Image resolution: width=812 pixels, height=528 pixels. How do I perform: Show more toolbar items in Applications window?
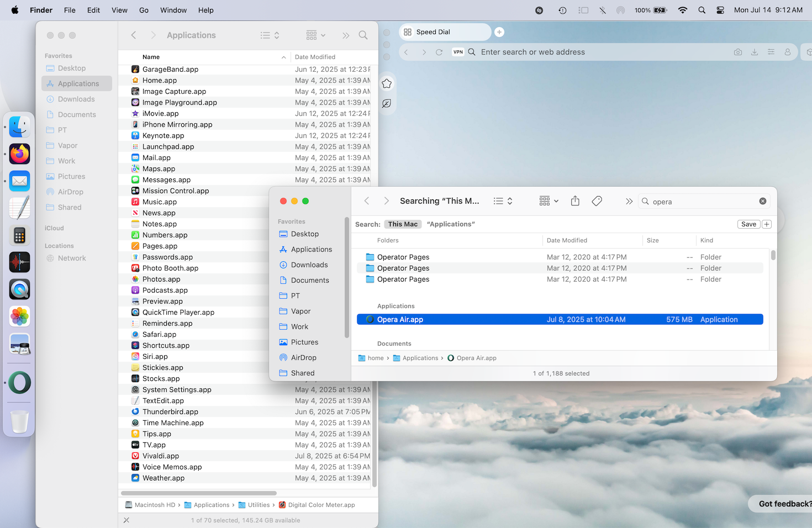(x=346, y=35)
